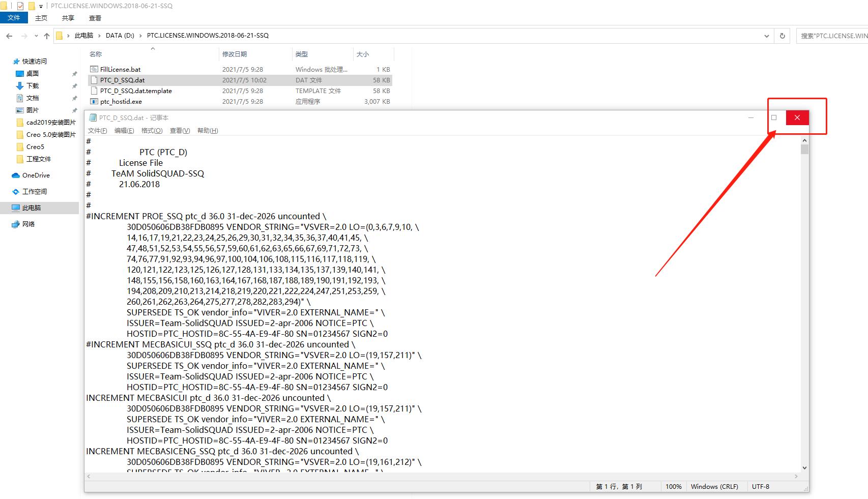Click DATA (D:) in the address breadcrumb
868x499 pixels.
click(x=120, y=36)
